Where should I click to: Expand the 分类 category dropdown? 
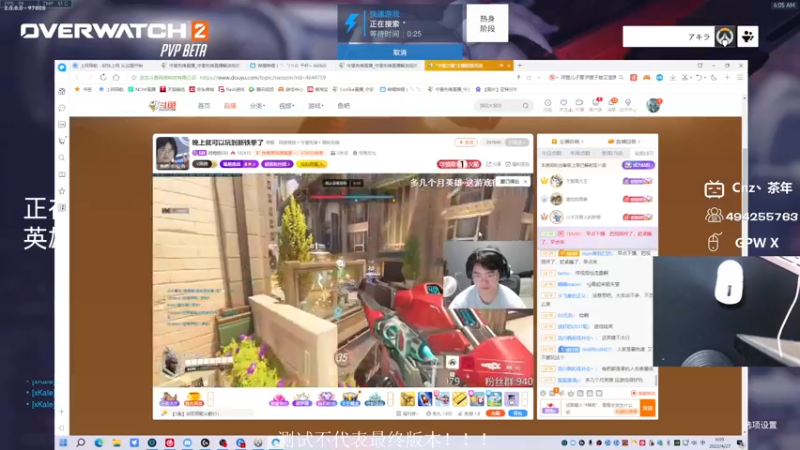pyautogui.click(x=257, y=106)
